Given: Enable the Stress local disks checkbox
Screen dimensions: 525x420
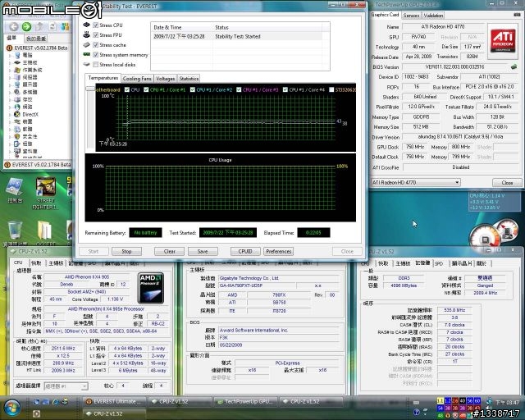Looking at the screenshot, I should point(95,64).
